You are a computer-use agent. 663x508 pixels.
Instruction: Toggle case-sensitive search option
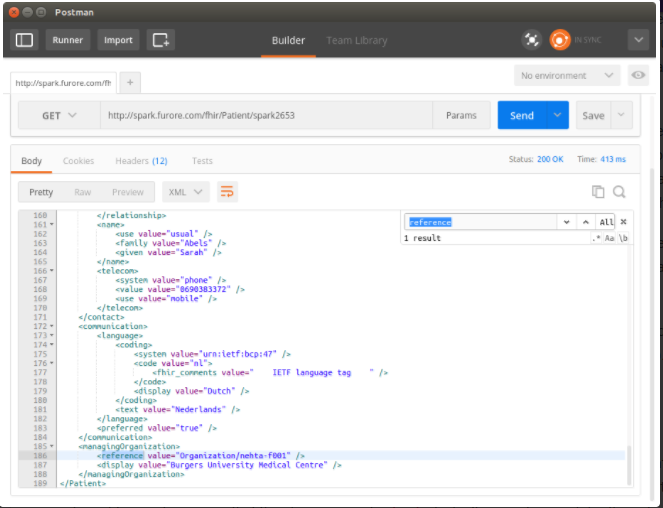point(610,238)
